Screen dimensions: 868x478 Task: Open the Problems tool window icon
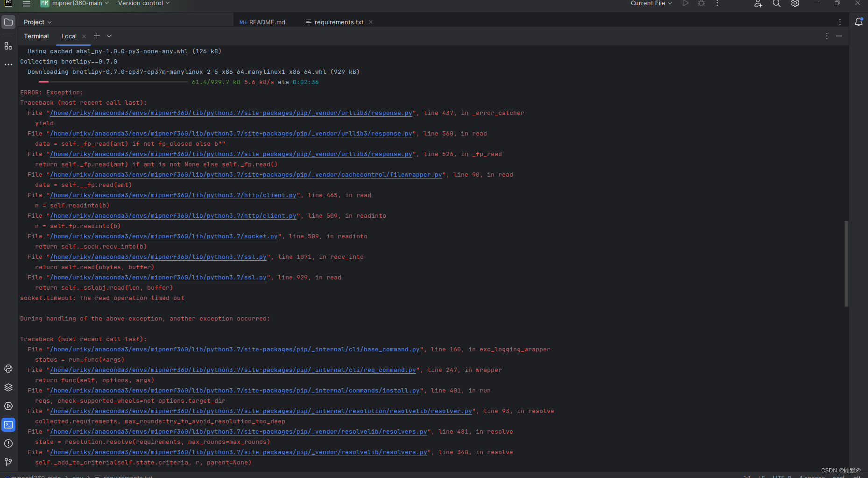click(x=8, y=443)
